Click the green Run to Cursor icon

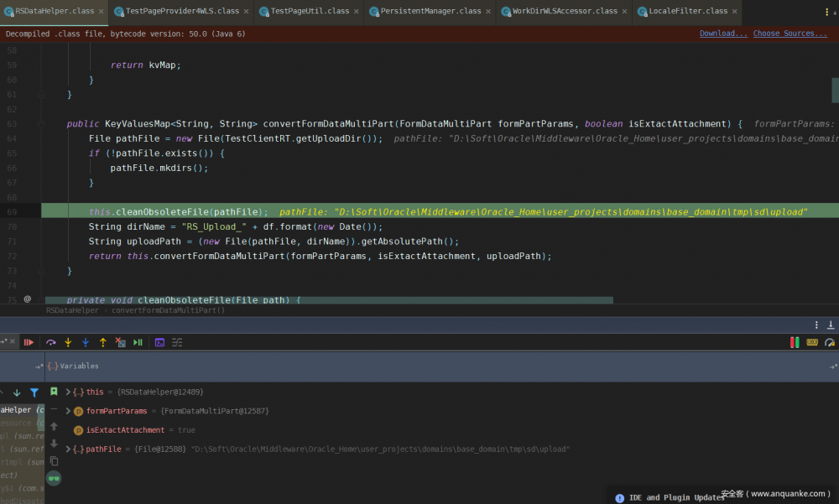click(x=138, y=342)
